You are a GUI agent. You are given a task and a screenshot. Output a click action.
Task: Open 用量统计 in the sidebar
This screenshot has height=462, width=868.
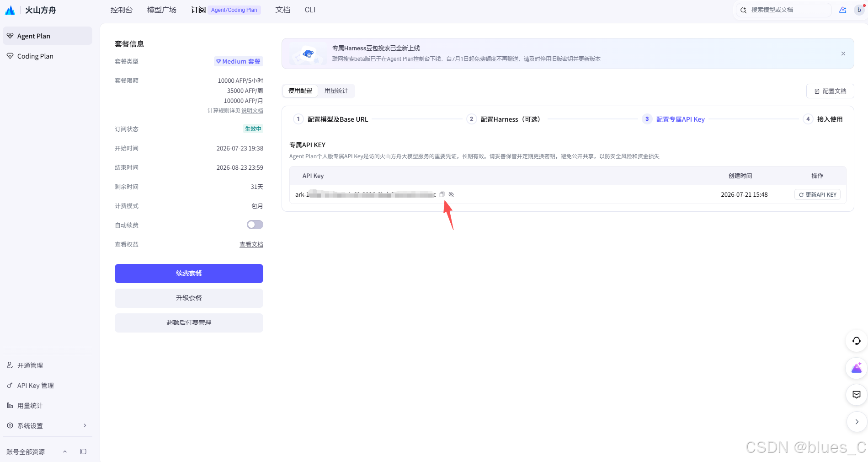48,405
